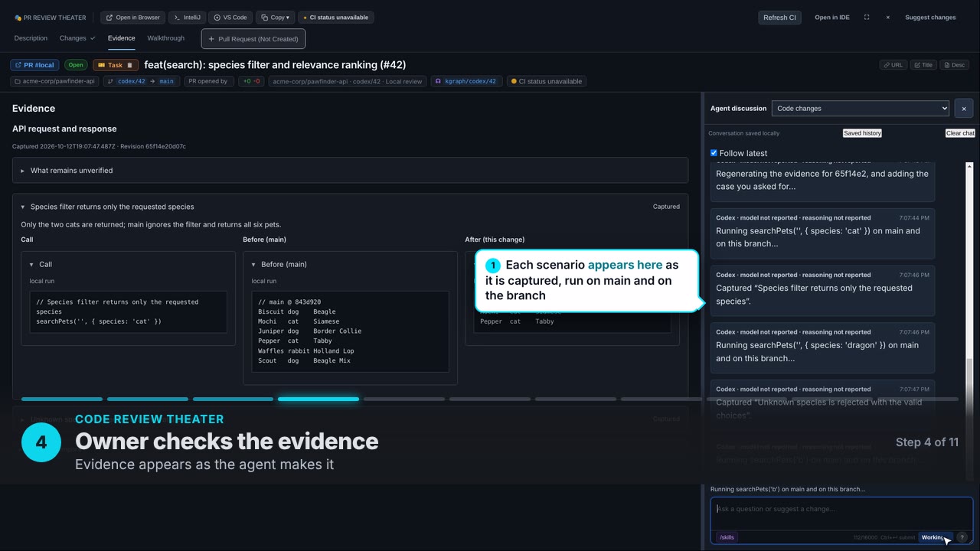Open the Code changes discussion dropdown
The height and width of the screenshot is (551, 980).
point(860,109)
